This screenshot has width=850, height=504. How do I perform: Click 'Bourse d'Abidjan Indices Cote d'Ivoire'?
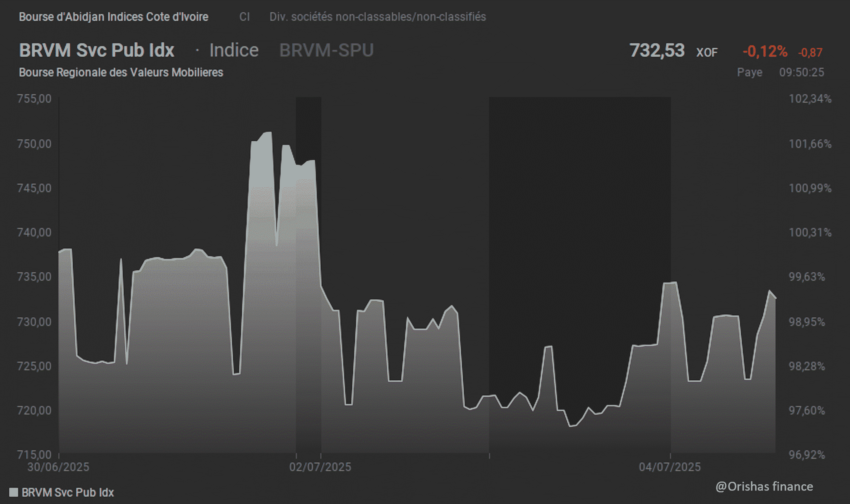coord(114,17)
